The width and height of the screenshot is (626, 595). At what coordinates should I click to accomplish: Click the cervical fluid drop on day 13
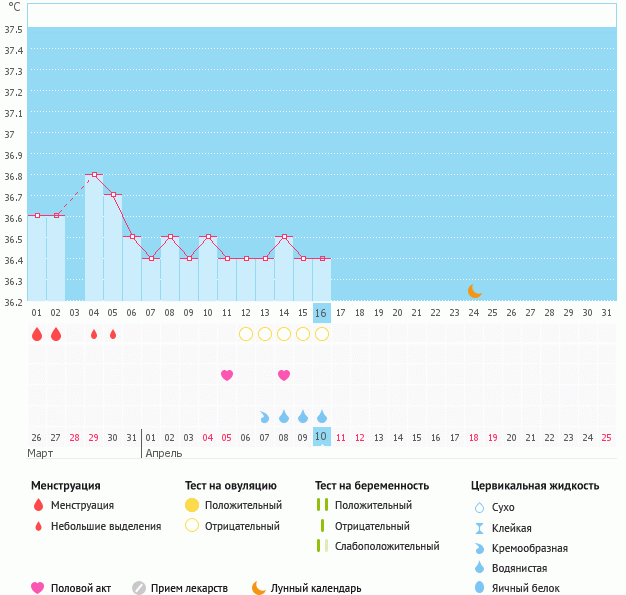coord(265,416)
